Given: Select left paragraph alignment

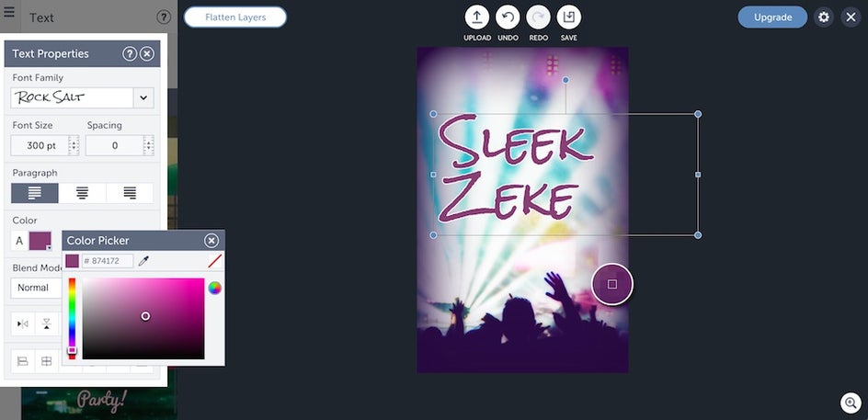Looking at the screenshot, I should click(34, 193).
